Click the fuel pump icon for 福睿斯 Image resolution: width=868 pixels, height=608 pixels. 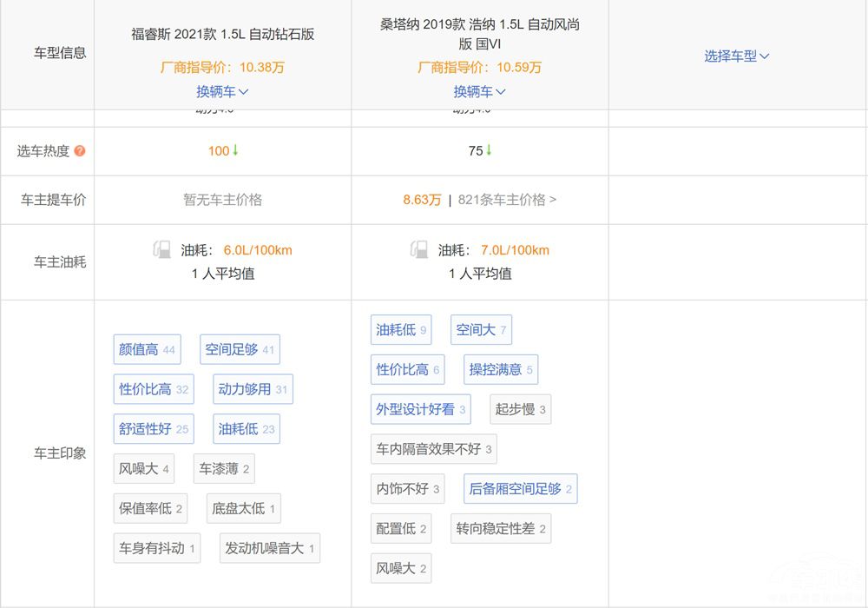pos(162,250)
